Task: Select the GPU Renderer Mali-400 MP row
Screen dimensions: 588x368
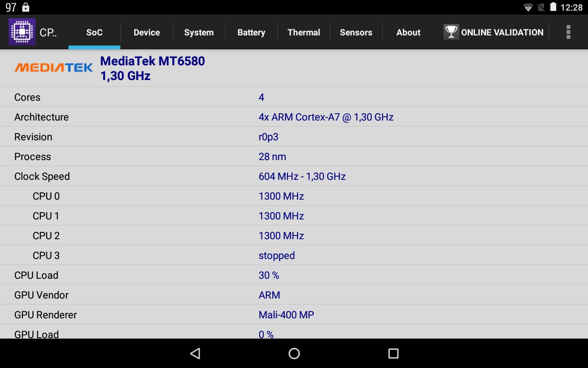Action: pyautogui.click(x=294, y=315)
